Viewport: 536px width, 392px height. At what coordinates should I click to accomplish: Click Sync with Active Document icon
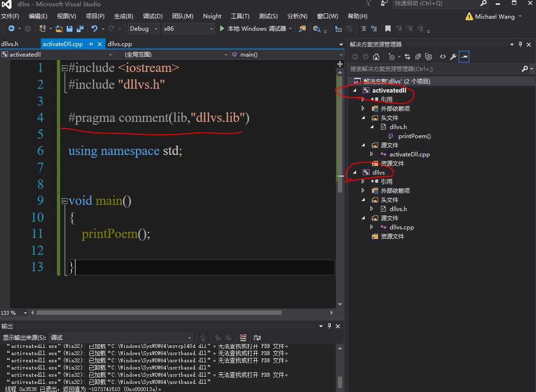pos(407,57)
